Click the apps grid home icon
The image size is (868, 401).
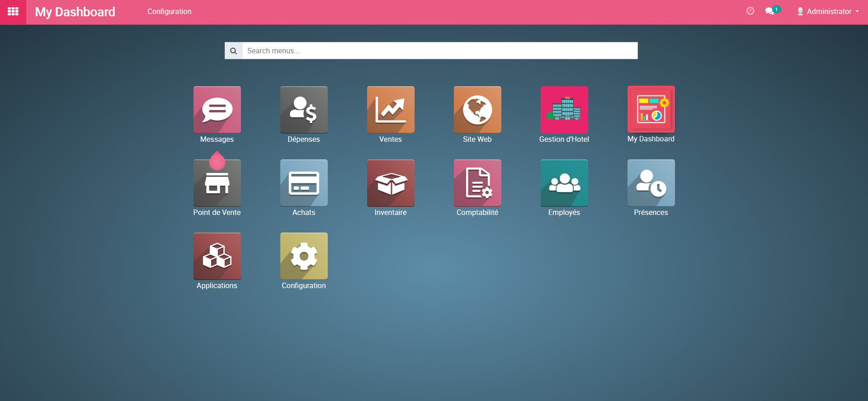13,12
